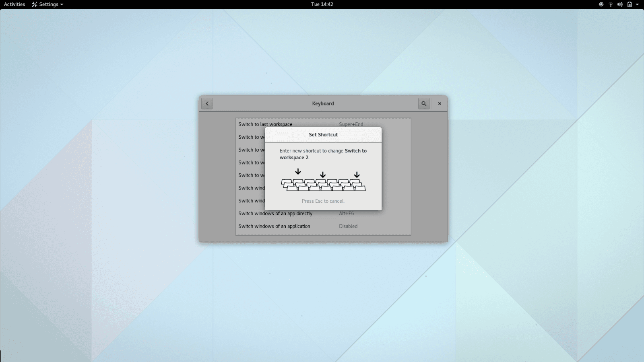The height and width of the screenshot is (362, 644).
Task: Open search in the Keyboard settings window
Action: [x=423, y=103]
